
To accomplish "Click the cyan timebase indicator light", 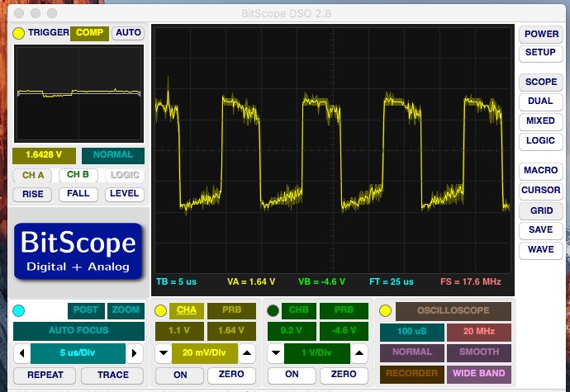I will 18,310.
